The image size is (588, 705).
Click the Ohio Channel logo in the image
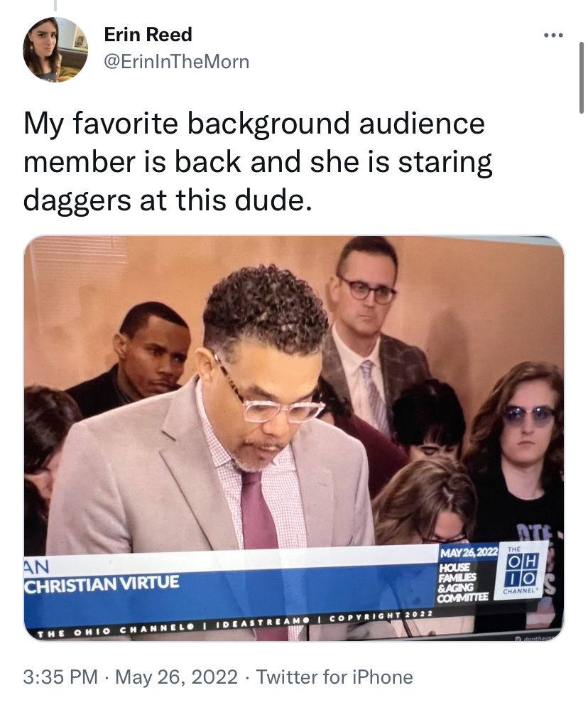[520, 571]
